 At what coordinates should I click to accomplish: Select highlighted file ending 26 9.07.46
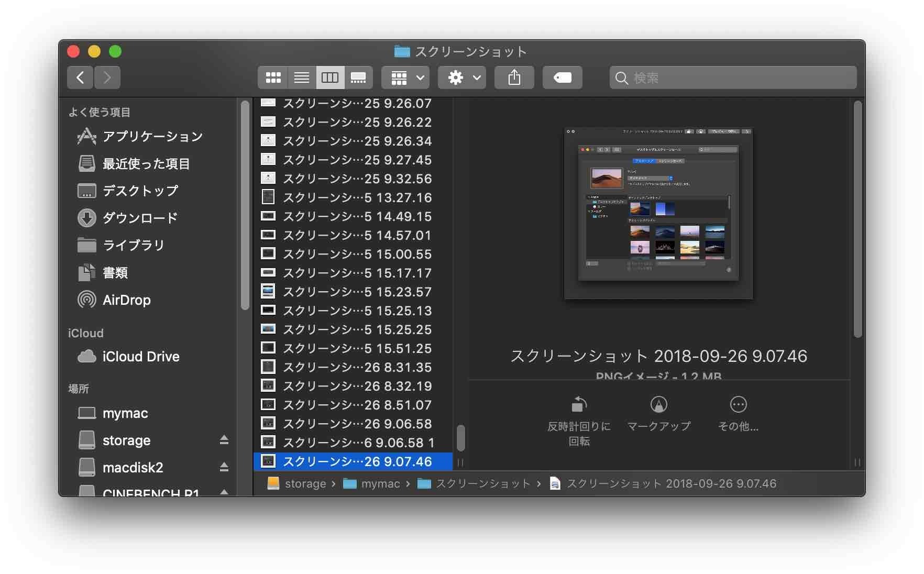353,461
